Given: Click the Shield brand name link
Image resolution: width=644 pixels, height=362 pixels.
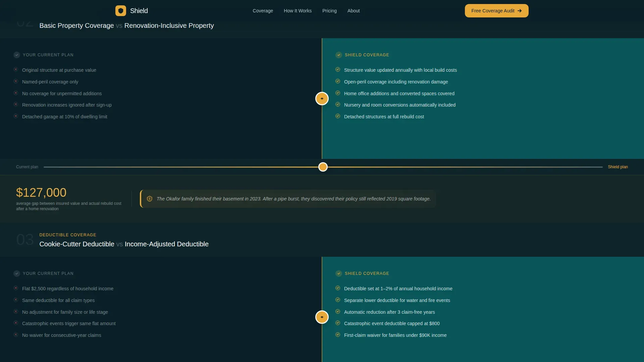Looking at the screenshot, I should coord(139,11).
